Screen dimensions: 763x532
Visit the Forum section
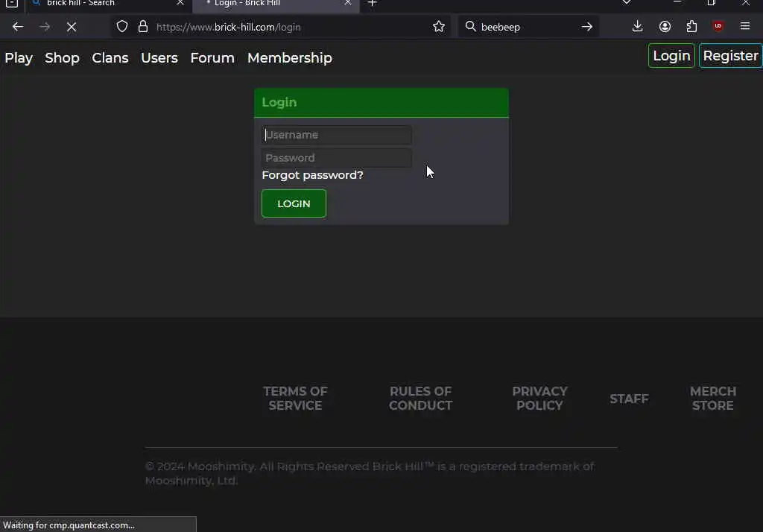(212, 58)
